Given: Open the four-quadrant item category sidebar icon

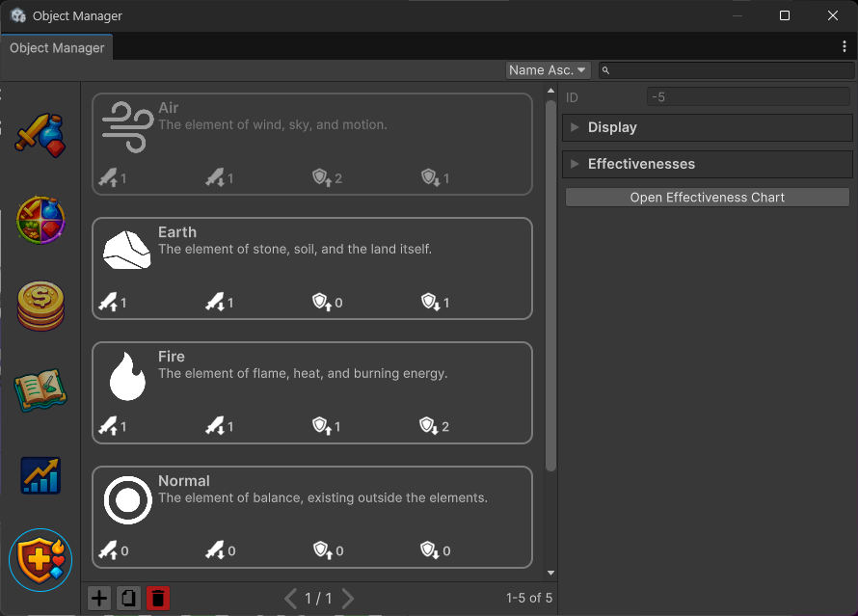Looking at the screenshot, I should coord(40,221).
